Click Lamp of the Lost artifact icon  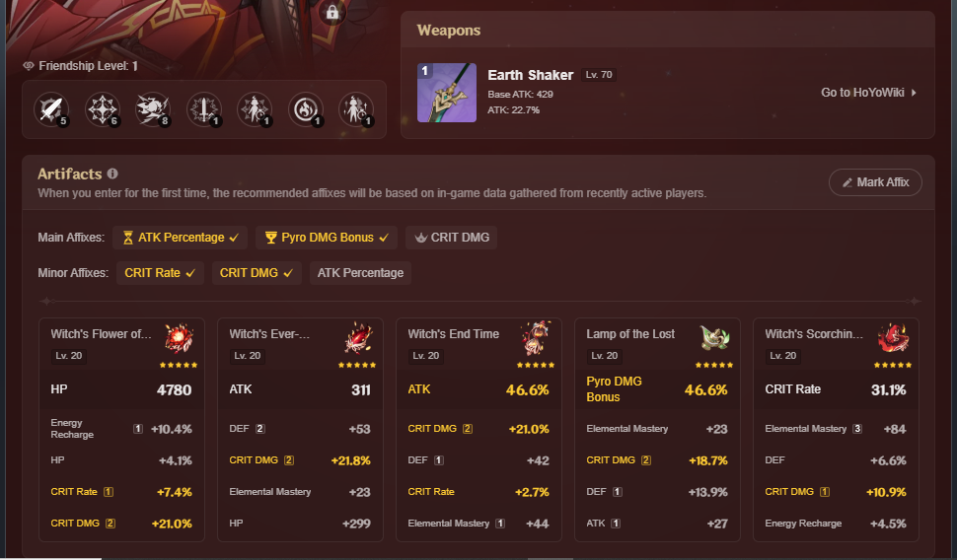[714, 338]
